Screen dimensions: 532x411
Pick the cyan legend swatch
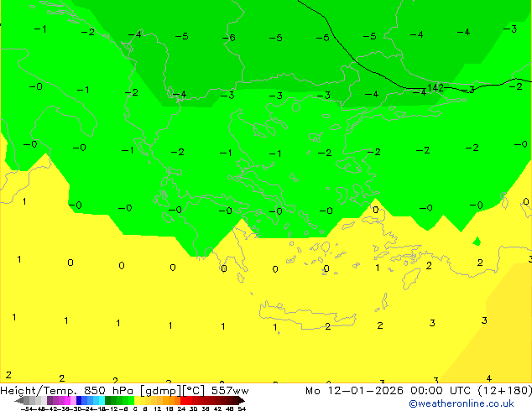point(102,400)
